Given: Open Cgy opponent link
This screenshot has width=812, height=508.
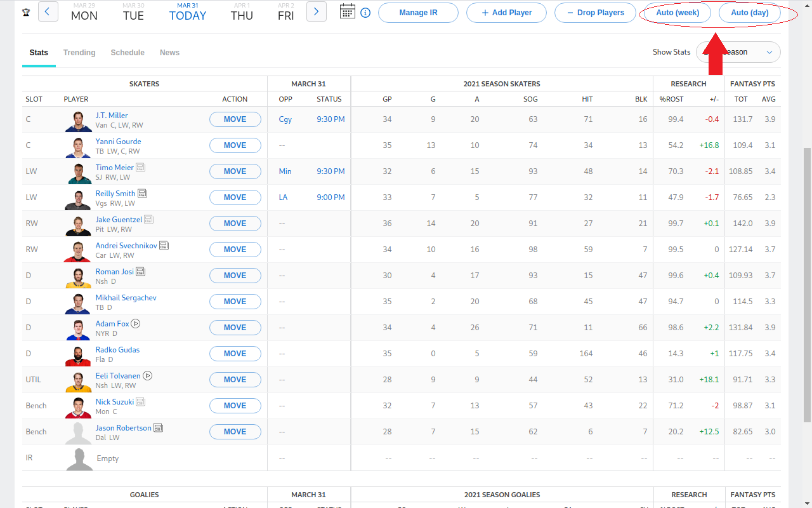Looking at the screenshot, I should [x=285, y=119].
